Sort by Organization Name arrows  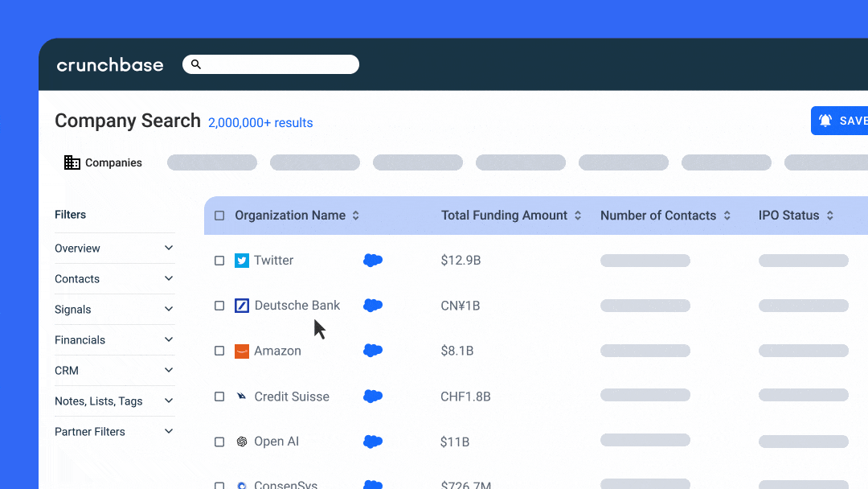[x=356, y=216]
